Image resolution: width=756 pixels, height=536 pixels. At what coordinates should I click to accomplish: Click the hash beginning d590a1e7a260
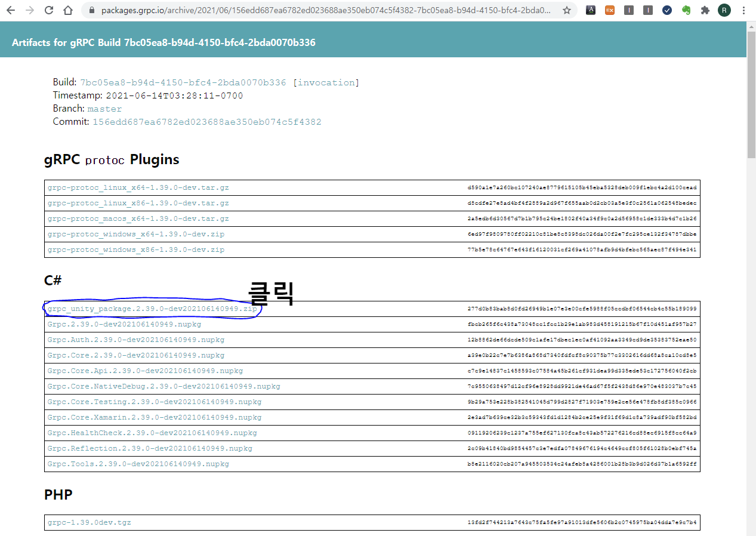point(582,187)
